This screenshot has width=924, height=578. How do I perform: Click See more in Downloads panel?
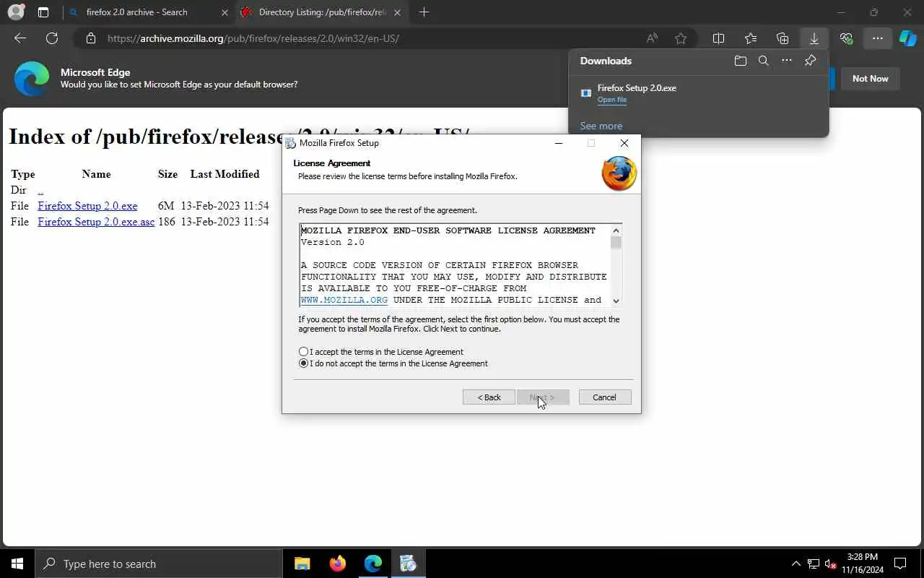(x=601, y=126)
